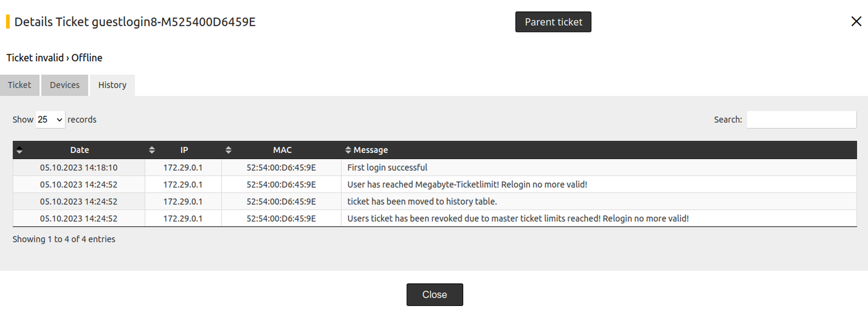This screenshot has width=868, height=312.
Task: Toggle ascending sort on the first column
Action: point(20,150)
